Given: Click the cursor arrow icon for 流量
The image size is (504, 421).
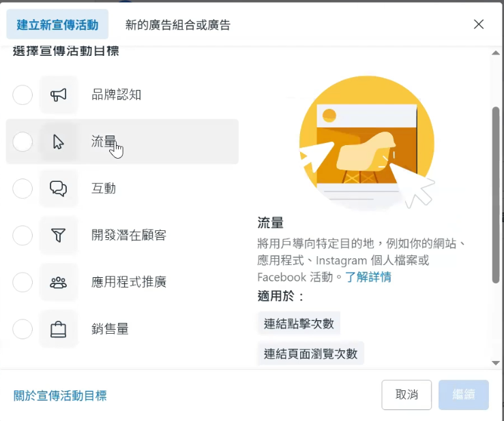Looking at the screenshot, I should [59, 142].
